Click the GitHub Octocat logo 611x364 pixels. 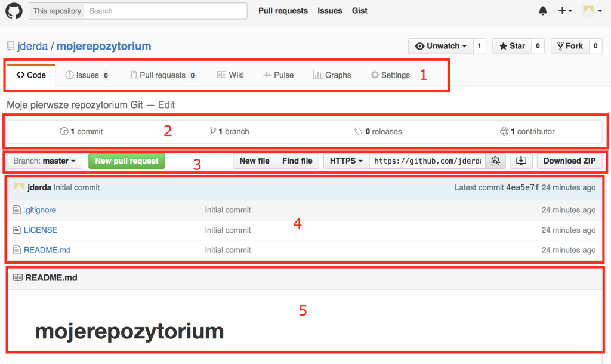click(x=14, y=11)
